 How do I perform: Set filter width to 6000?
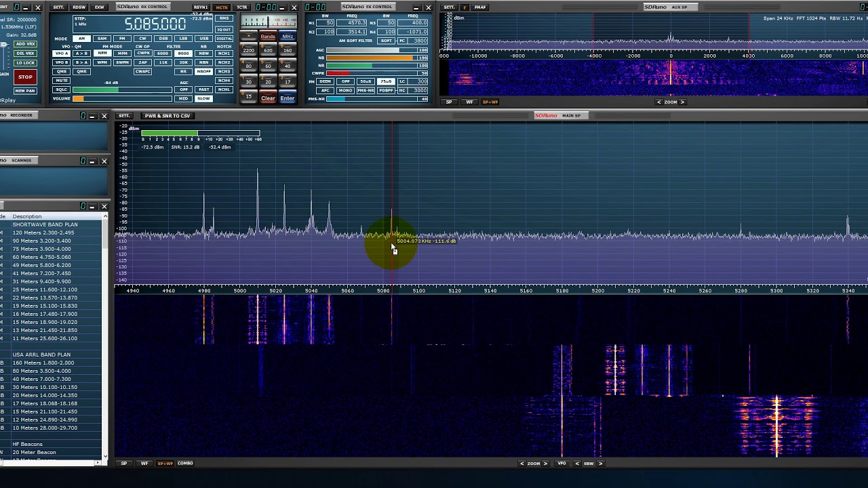pos(163,53)
